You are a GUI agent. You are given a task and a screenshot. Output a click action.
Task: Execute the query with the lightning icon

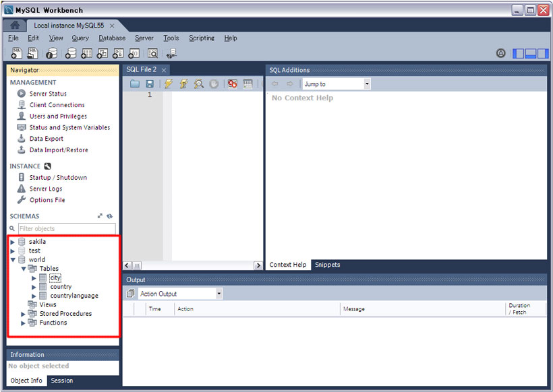click(169, 84)
